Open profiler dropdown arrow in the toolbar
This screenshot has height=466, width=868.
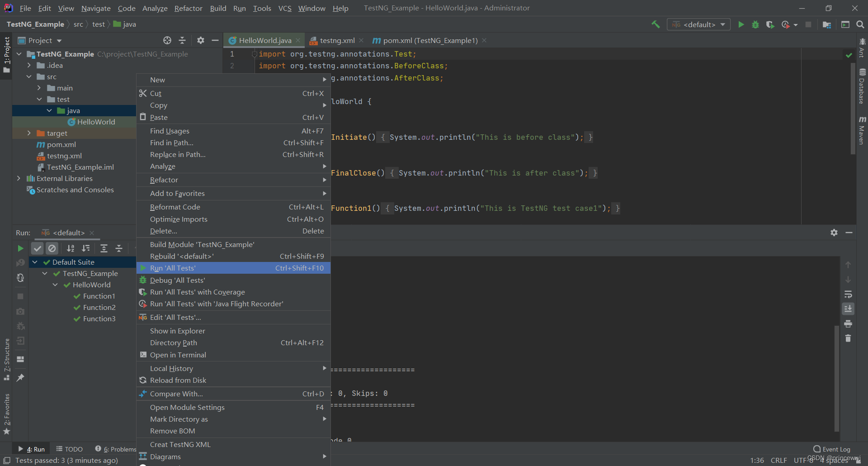[796, 25]
